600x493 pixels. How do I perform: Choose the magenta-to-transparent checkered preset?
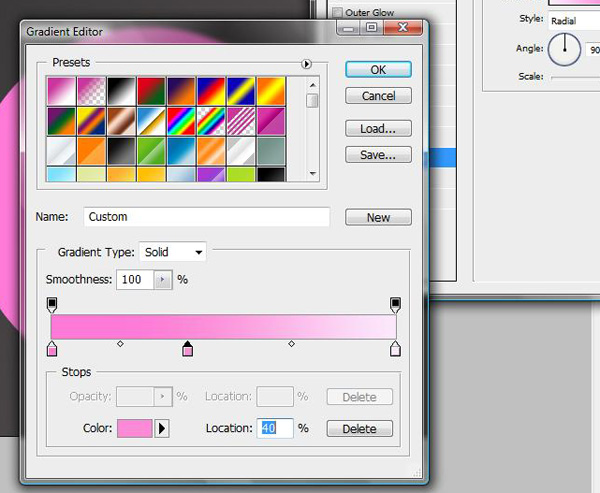(x=91, y=91)
